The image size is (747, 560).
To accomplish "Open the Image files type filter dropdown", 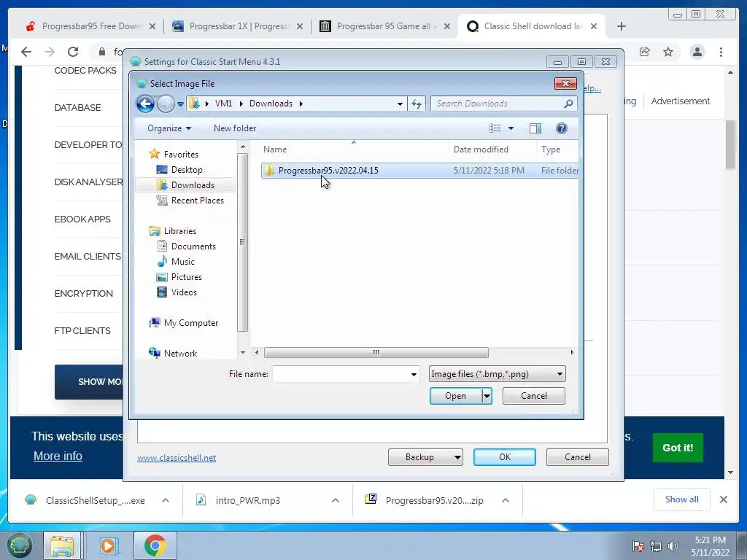I will tap(497, 374).
